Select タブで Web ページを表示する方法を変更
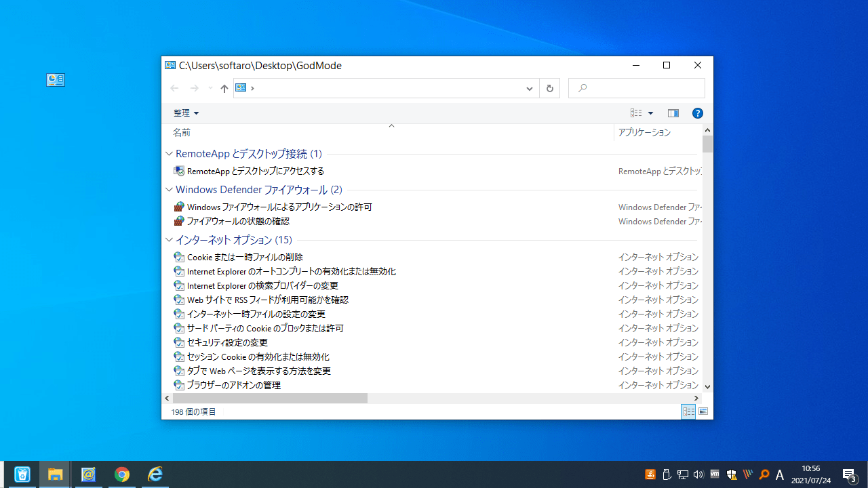The image size is (868, 488). coord(259,371)
